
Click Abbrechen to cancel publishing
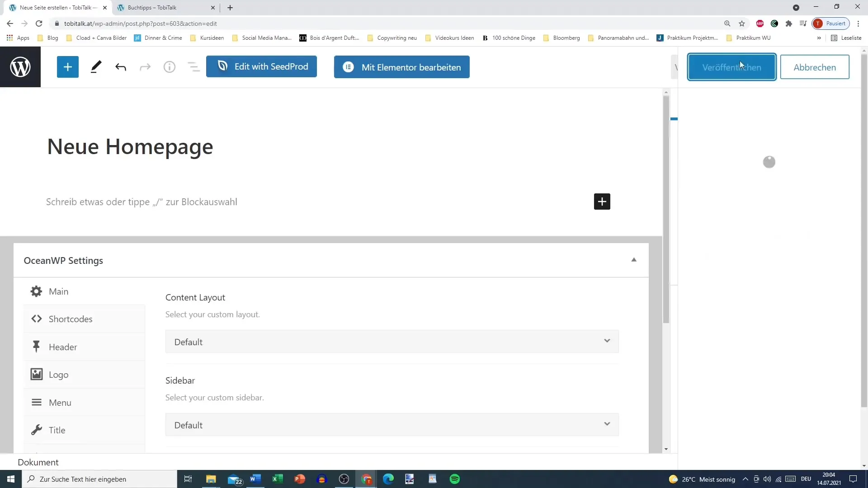click(815, 67)
